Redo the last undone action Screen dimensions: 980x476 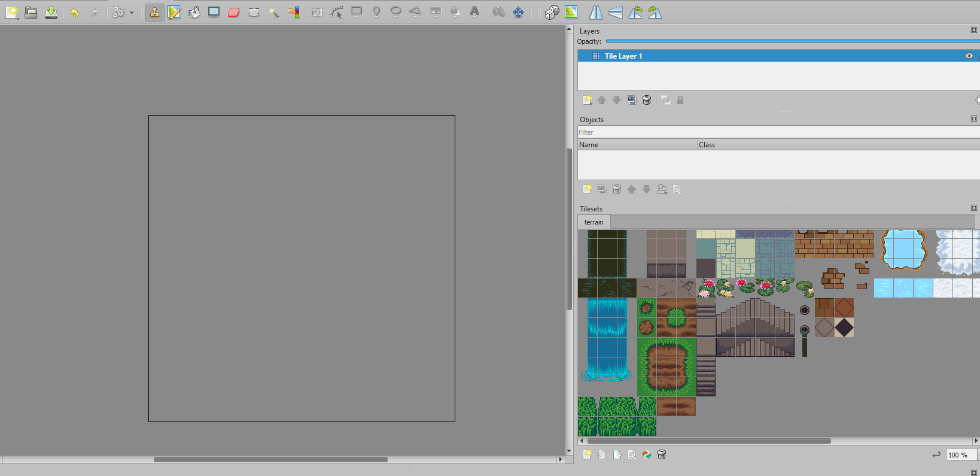click(x=95, y=12)
